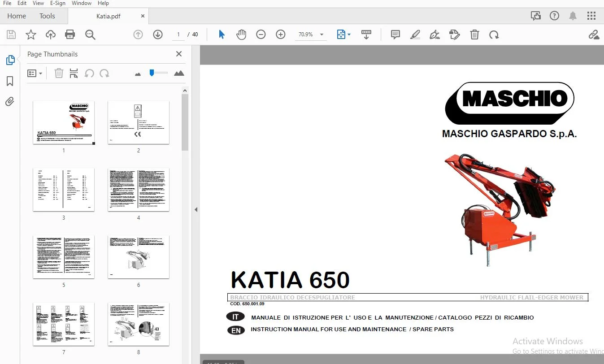604x364 pixels.
Task: Toggle the scrolling mode keyboard icon
Action: click(366, 35)
